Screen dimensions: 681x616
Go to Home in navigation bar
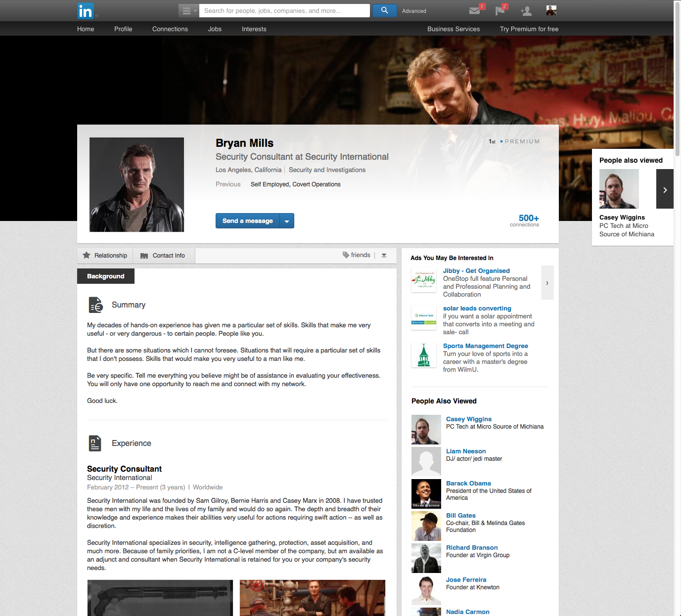(86, 29)
